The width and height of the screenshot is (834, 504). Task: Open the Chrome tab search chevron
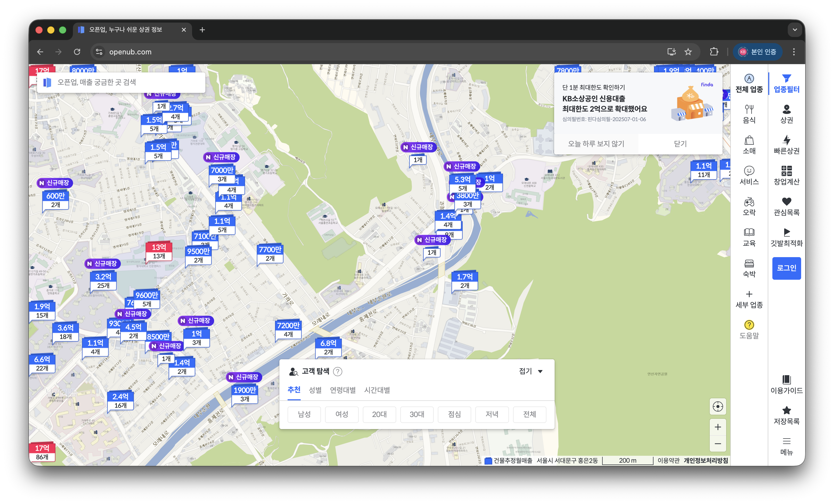[x=794, y=30]
